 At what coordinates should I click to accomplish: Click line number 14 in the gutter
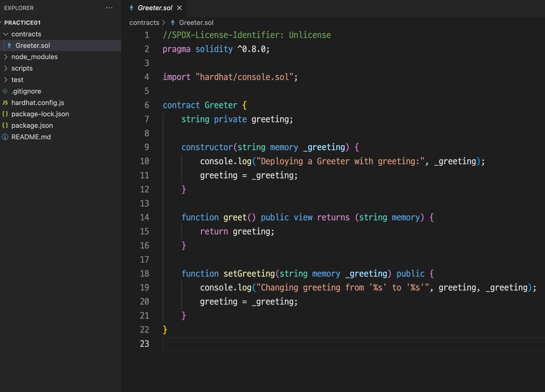[x=144, y=217]
